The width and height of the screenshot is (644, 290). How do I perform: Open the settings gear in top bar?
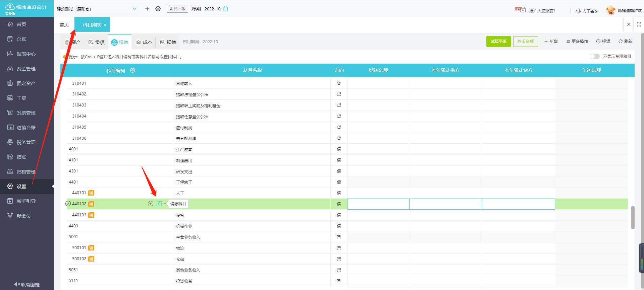coord(158,9)
